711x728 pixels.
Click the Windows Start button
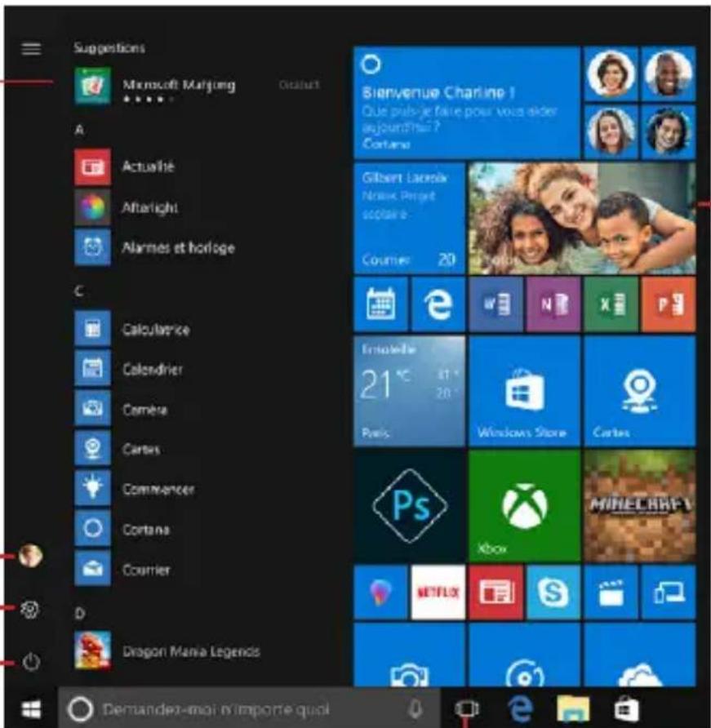31,708
